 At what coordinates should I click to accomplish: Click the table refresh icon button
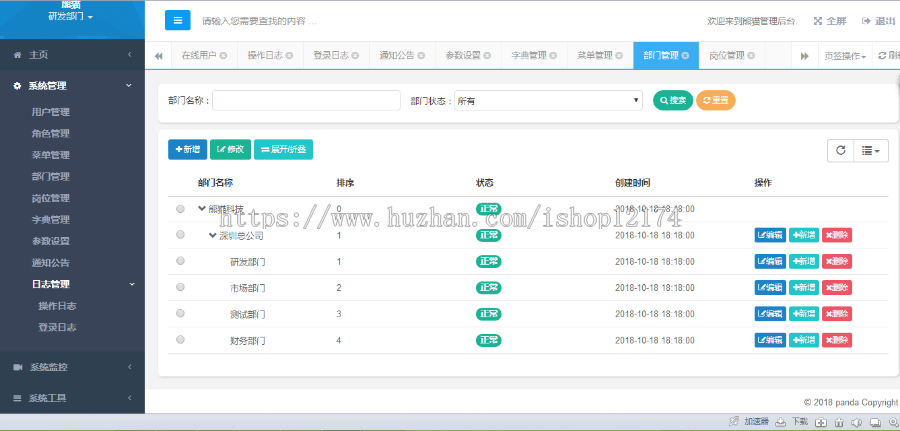[840, 150]
